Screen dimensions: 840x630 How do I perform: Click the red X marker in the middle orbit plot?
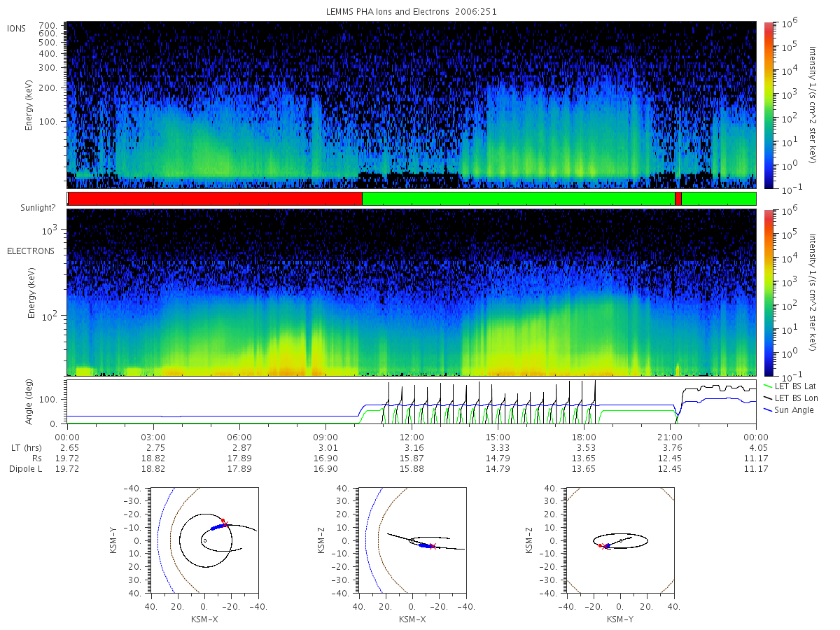[x=433, y=546]
